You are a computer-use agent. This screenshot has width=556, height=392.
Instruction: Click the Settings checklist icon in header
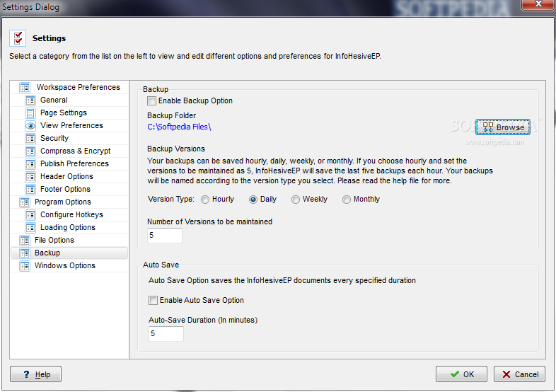18,38
